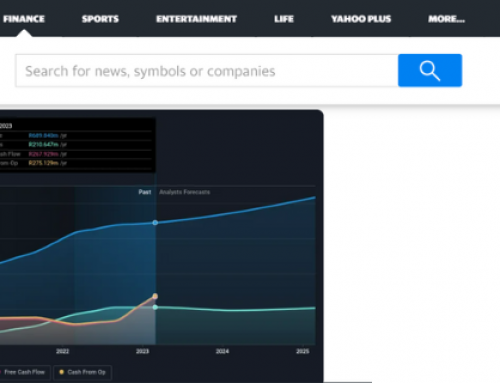Open YAHOO PLUS from the top navigation
500x383 pixels.
[x=361, y=19]
